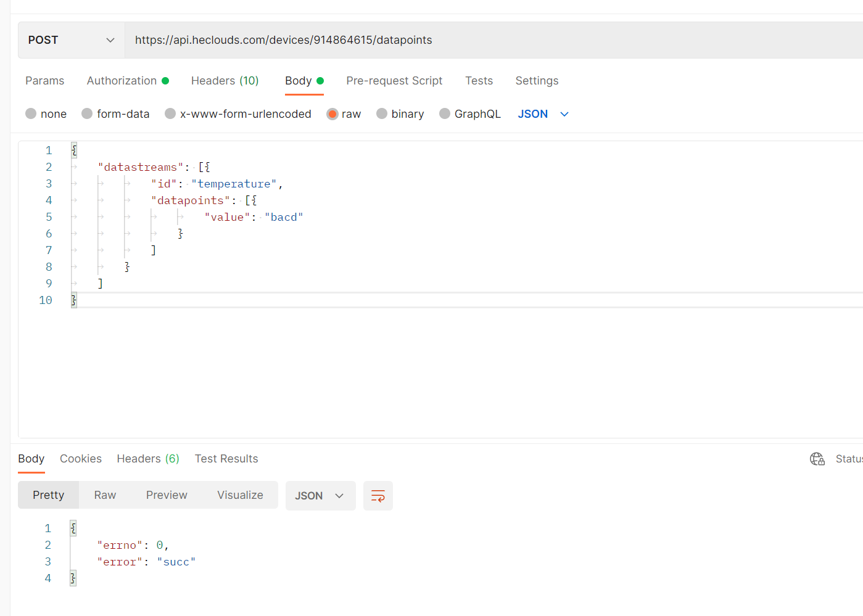Choose the x-www-form-urlencoded radio option
The height and width of the screenshot is (616, 863).
tap(170, 113)
